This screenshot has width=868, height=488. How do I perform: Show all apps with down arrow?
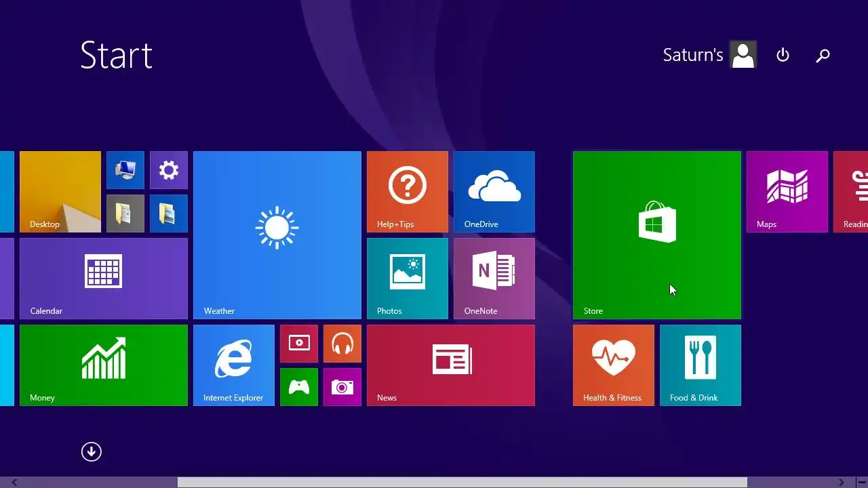[92, 452]
